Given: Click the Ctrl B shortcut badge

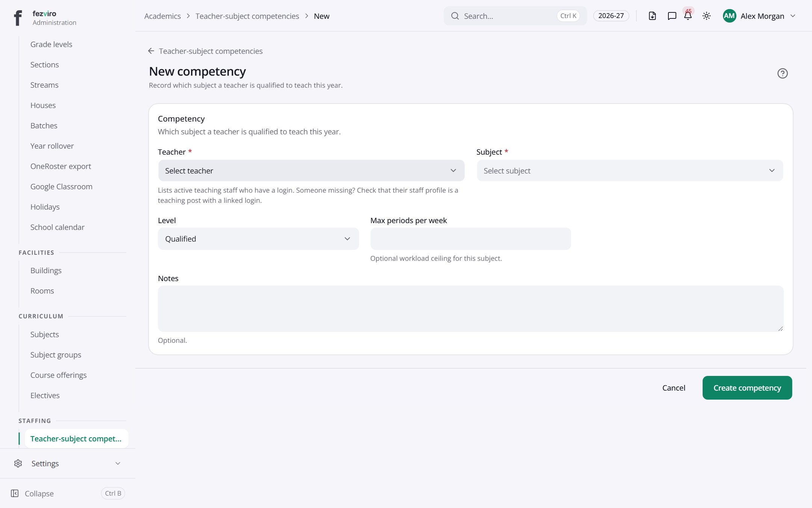Looking at the screenshot, I should click(x=113, y=493).
